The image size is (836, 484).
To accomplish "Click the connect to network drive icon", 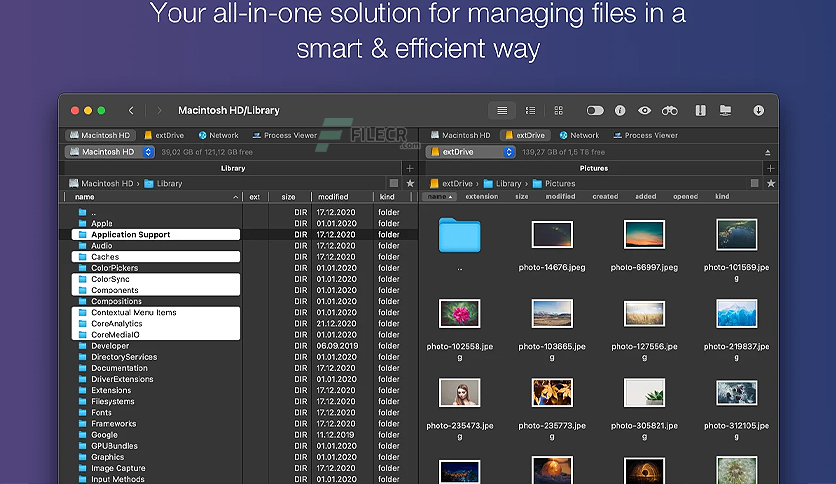I will coord(726,110).
